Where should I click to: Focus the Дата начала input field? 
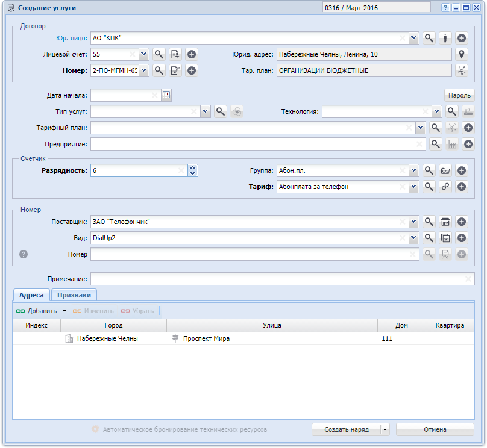coord(126,95)
